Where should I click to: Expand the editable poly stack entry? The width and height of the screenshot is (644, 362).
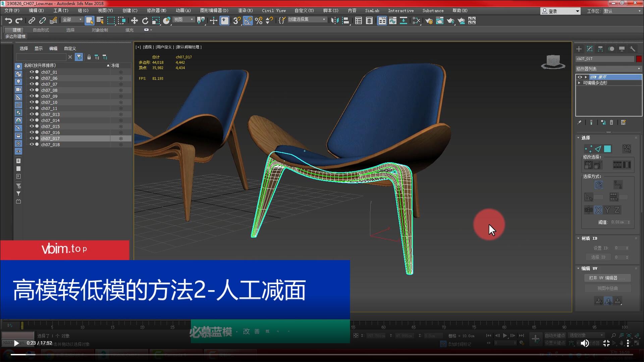(579, 83)
